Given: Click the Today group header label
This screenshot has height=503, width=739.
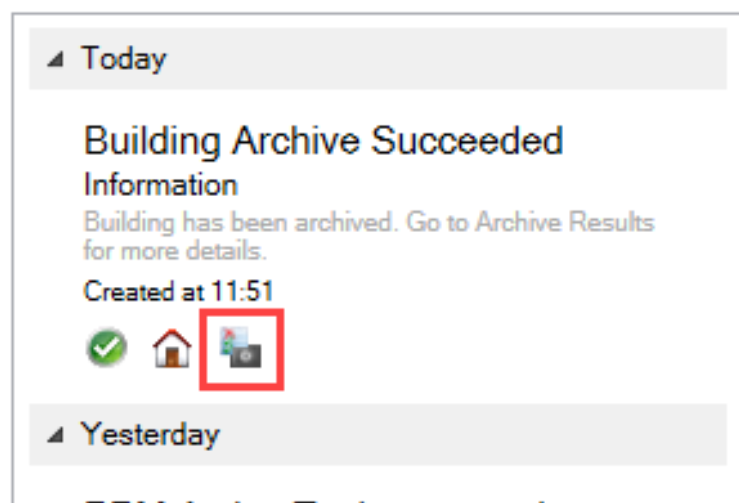Looking at the screenshot, I should pyautogui.click(x=123, y=59).
